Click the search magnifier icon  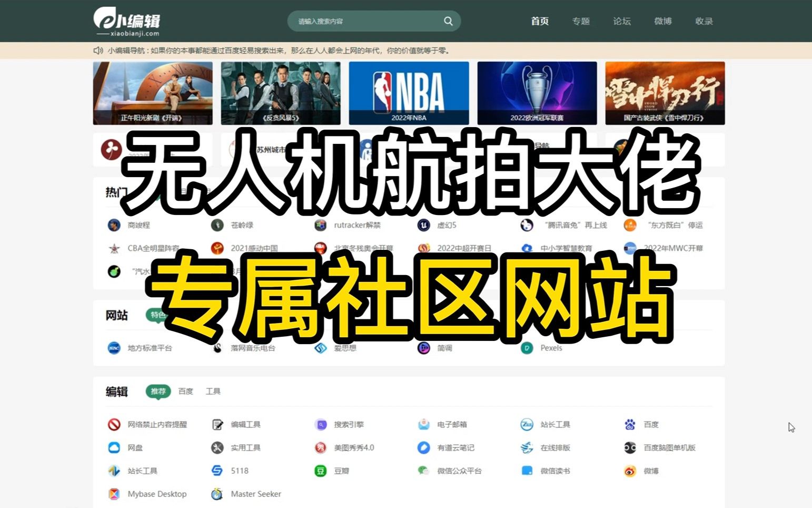[448, 21]
